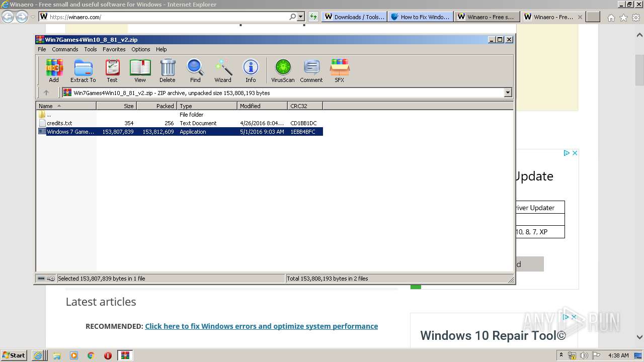This screenshot has width=644, height=362.
Task: Open Windows Explorer folder on taskbar
Action: [57, 355]
